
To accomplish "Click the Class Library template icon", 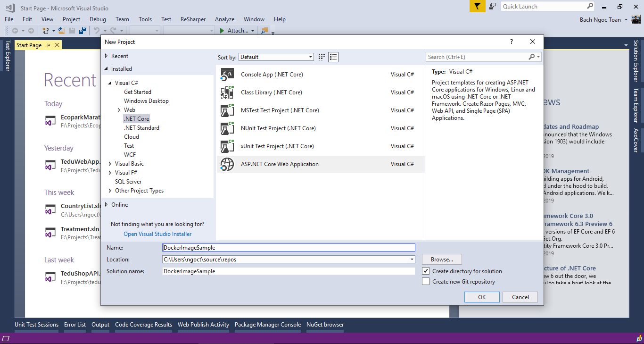I will [227, 92].
